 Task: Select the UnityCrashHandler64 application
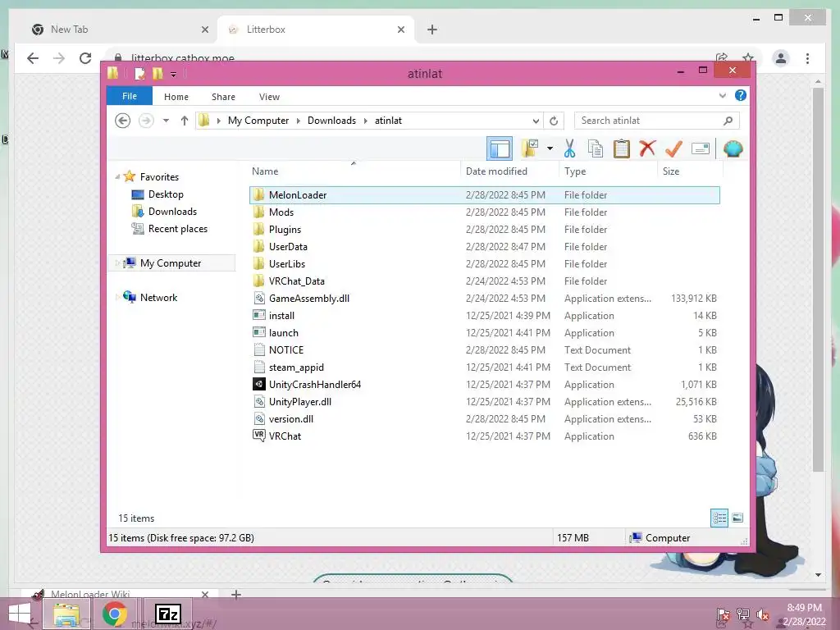[485, 384]
